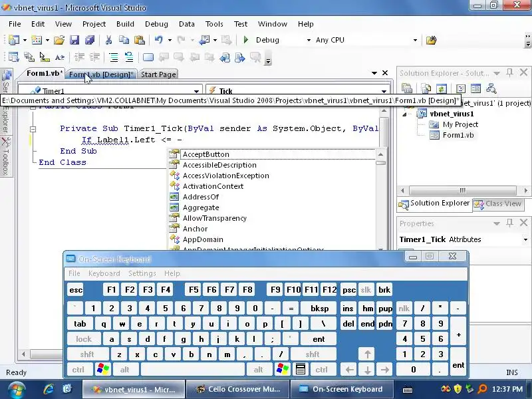The height and width of the screenshot is (399, 532).
Task: Click the Cello Crossover taskbar button
Action: (x=238, y=389)
